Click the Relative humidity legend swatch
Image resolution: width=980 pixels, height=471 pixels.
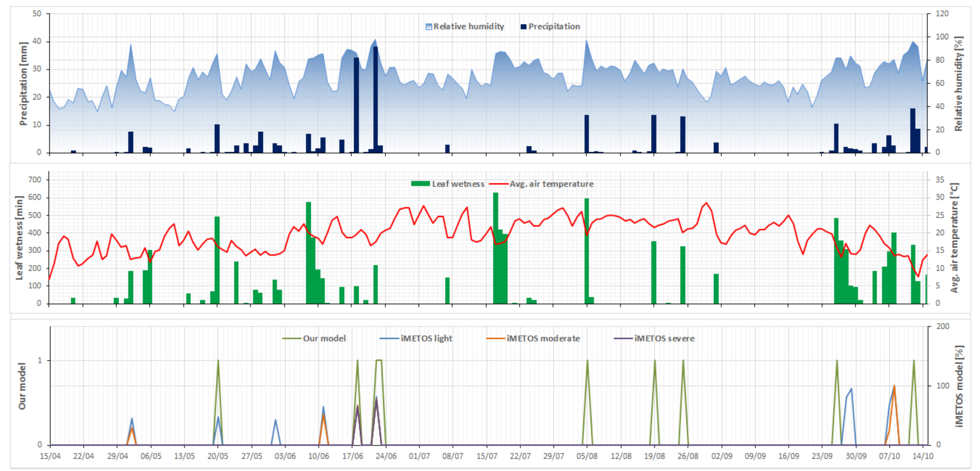(x=428, y=27)
